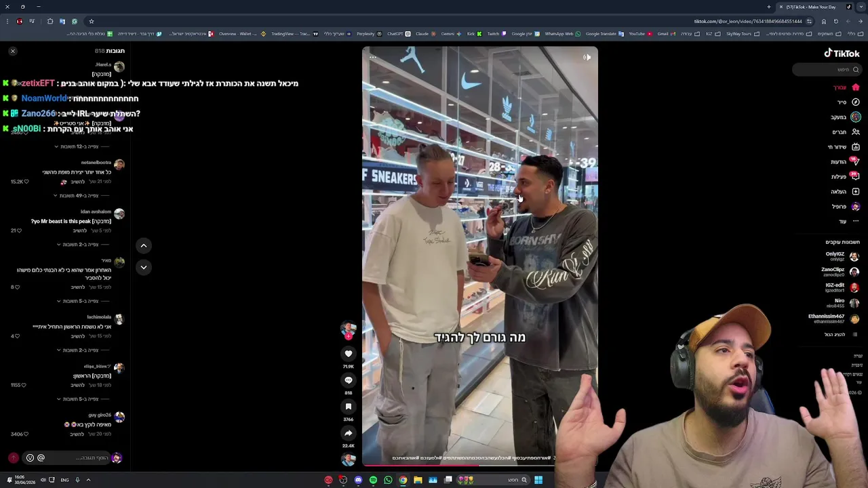The height and width of the screenshot is (488, 868).
Task: Close the comments panel with the X
Action: pyautogui.click(x=12, y=51)
